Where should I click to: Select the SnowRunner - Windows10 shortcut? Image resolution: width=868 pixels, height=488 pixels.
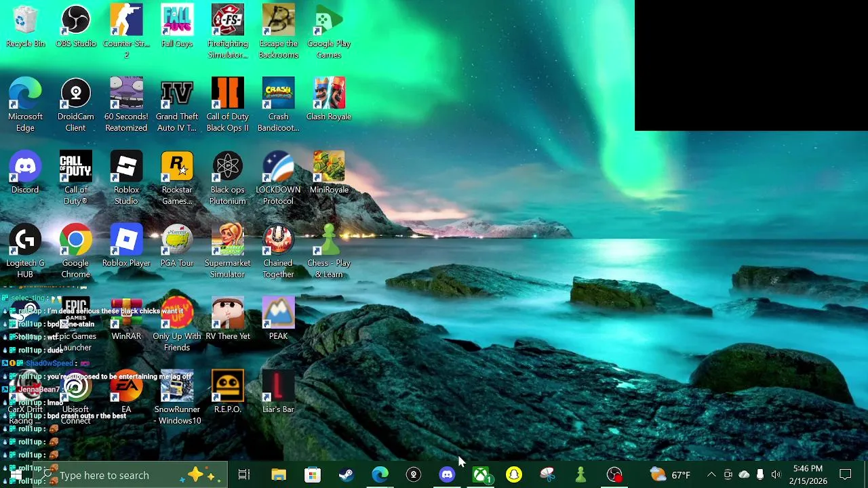pyautogui.click(x=177, y=398)
